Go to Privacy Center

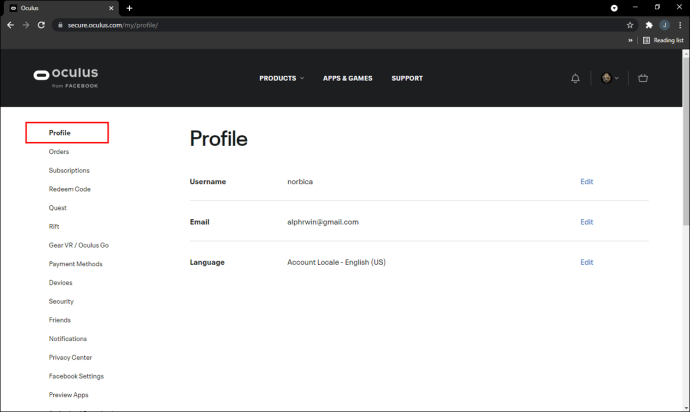coord(70,357)
